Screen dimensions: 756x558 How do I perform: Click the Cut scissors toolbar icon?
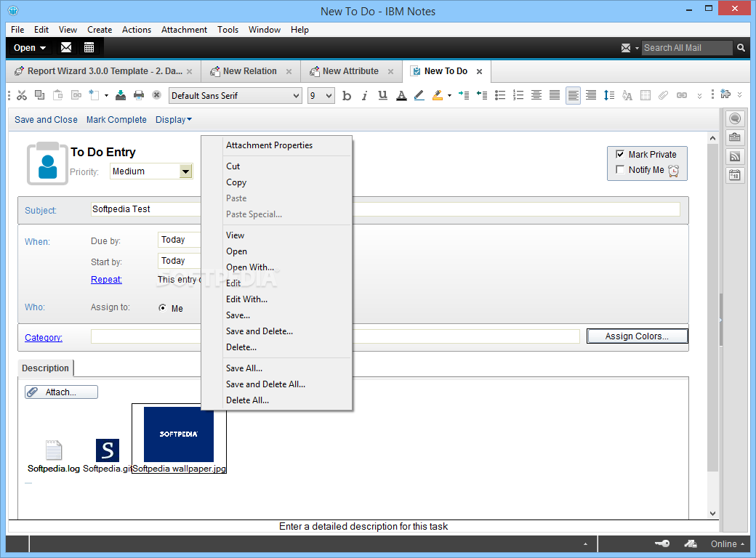[22, 95]
